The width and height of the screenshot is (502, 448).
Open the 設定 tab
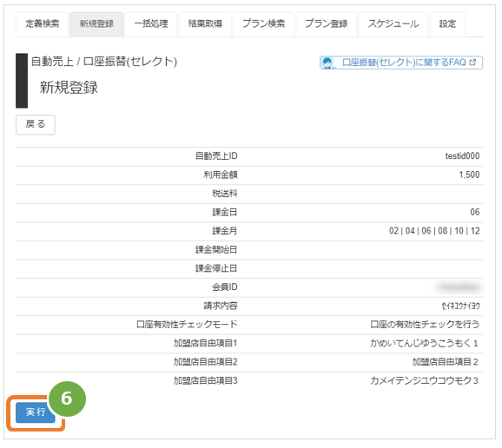click(x=447, y=24)
